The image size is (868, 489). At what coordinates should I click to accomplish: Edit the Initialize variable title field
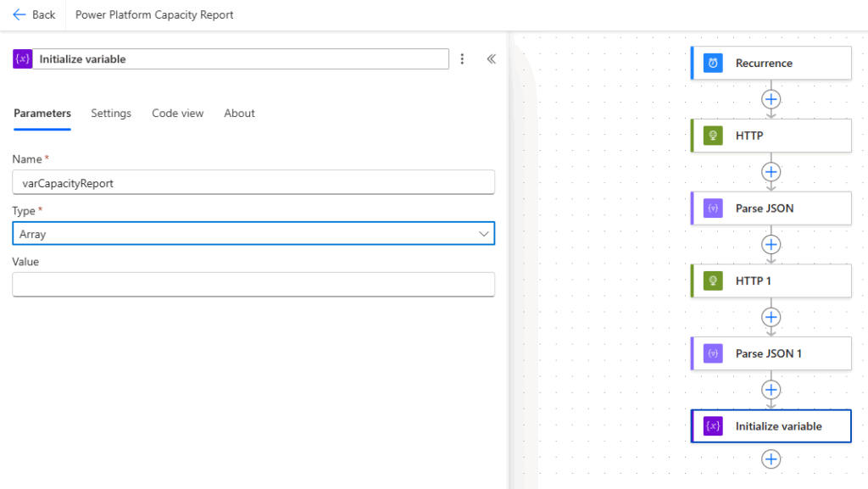(242, 58)
